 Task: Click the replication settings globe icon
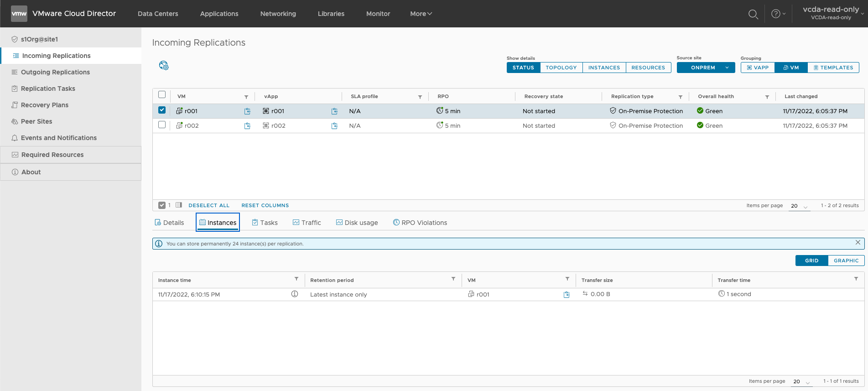point(164,66)
